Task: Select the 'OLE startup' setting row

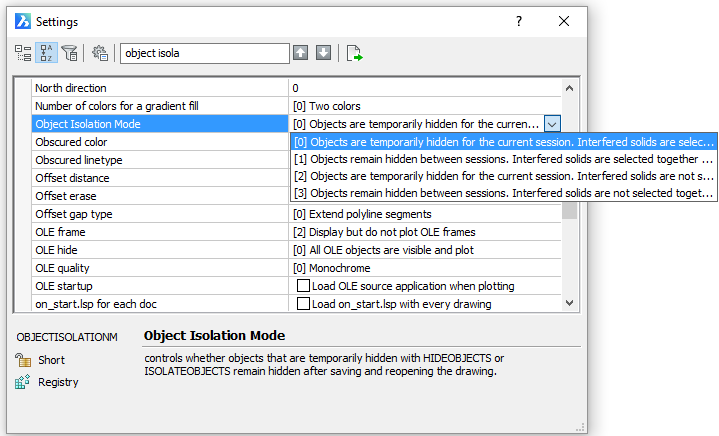Action: [x=160, y=286]
